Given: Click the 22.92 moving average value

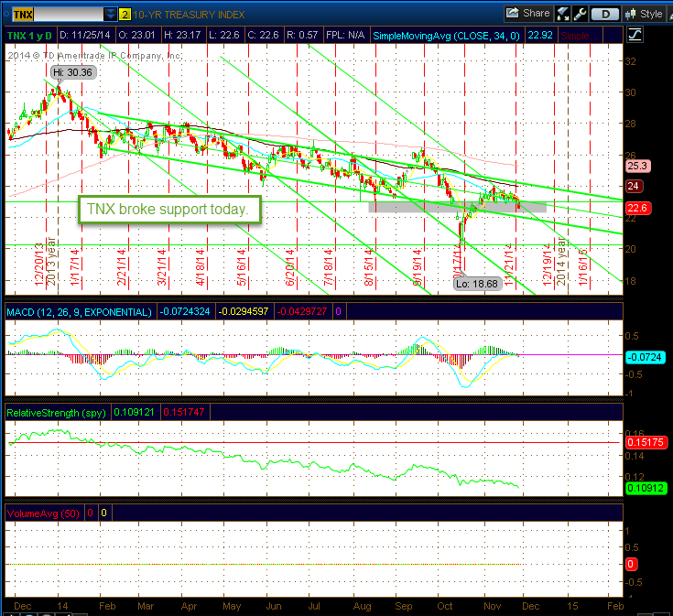Looking at the screenshot, I should (x=540, y=35).
